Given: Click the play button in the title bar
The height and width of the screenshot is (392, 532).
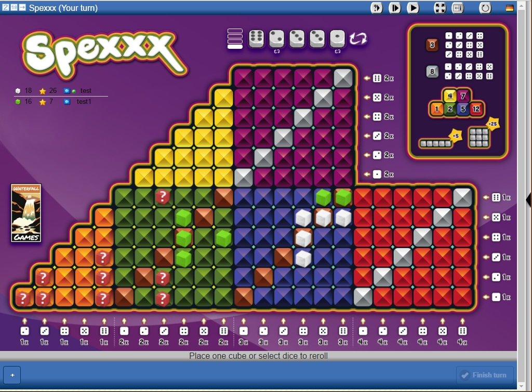Looking at the screenshot, I should (413, 8).
